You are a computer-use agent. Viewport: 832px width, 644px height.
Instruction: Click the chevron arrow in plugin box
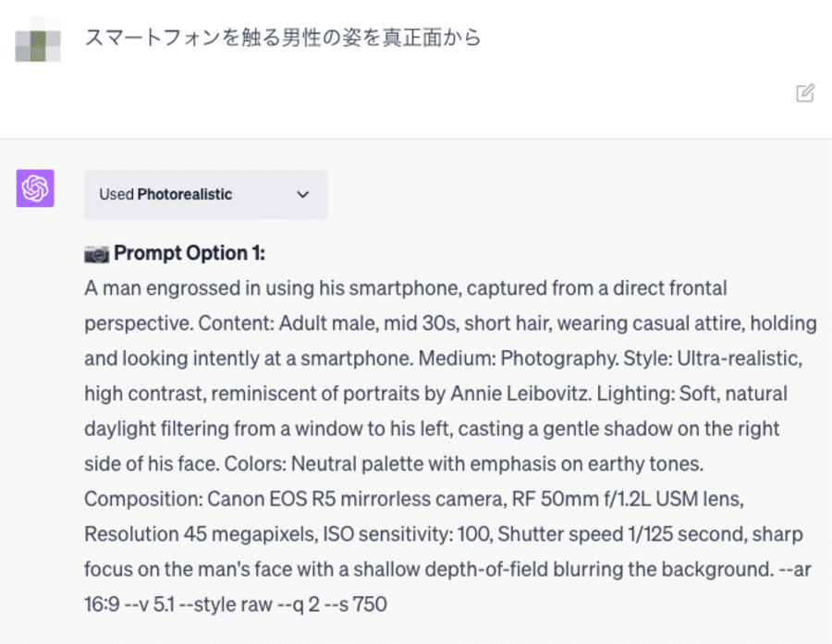pos(303,195)
